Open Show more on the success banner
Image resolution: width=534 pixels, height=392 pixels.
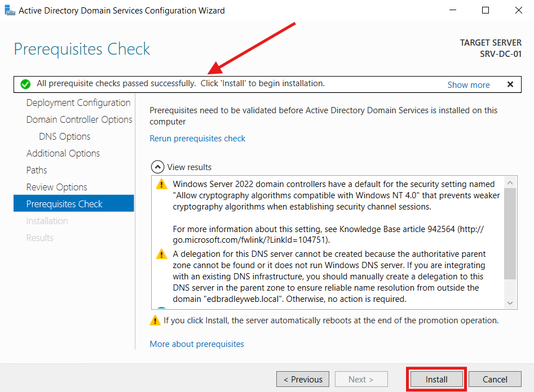469,84
